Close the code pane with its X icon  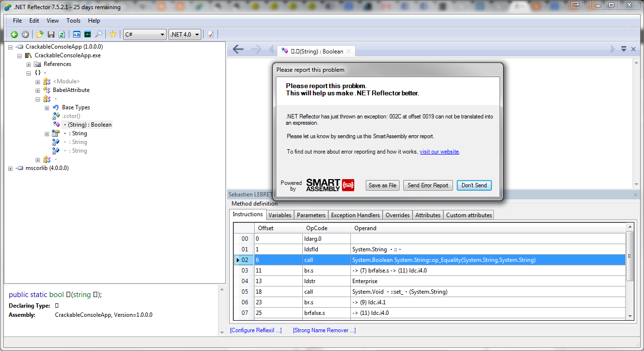(x=633, y=49)
